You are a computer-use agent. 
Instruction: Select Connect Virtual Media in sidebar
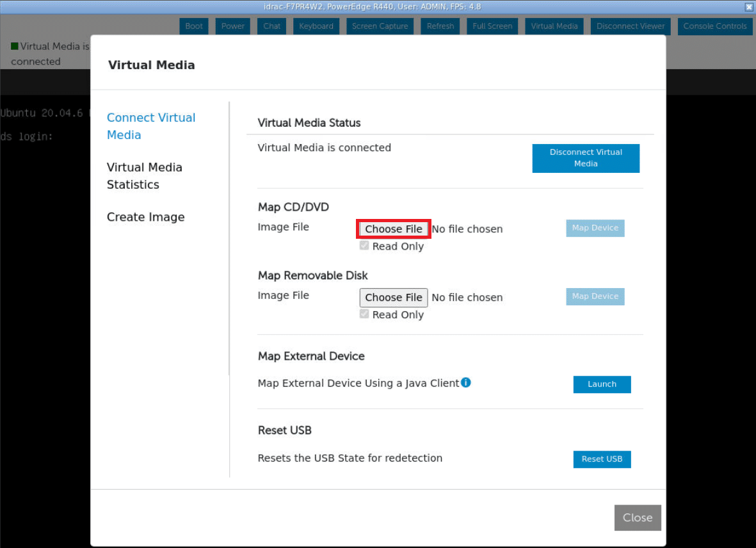151,126
